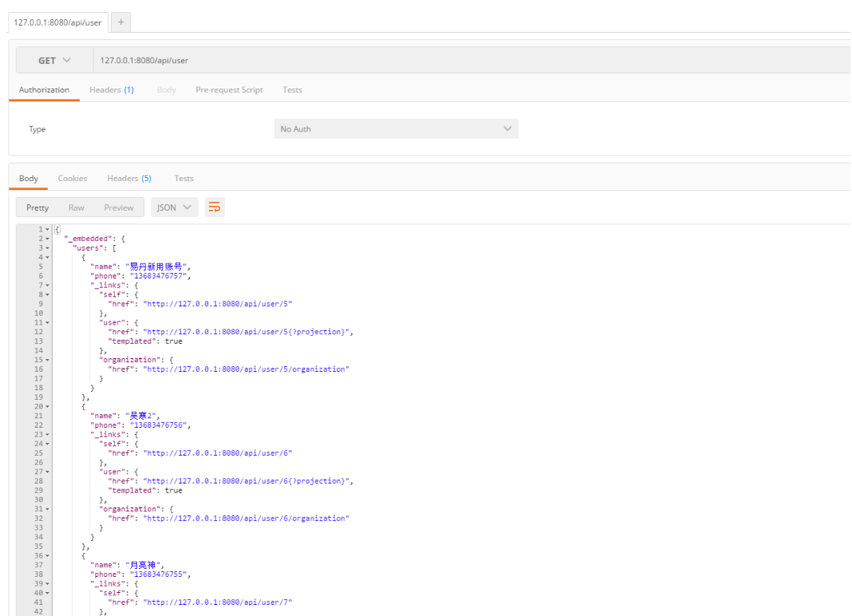The image size is (852, 616).
Task: Open the No Auth type dropdown
Action: 396,128
